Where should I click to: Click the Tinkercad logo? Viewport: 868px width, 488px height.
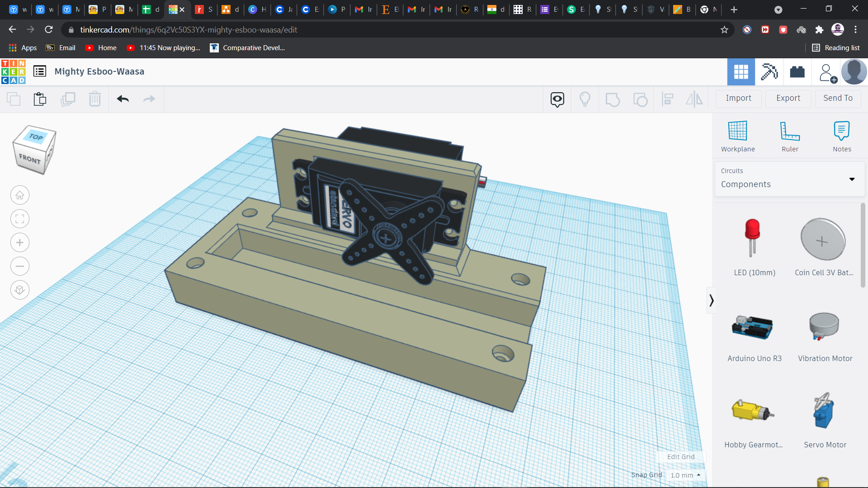coord(13,72)
